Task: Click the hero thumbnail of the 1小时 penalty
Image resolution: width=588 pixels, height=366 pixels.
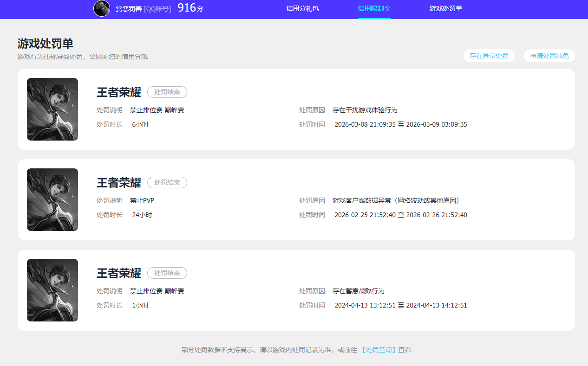Action: (52, 290)
